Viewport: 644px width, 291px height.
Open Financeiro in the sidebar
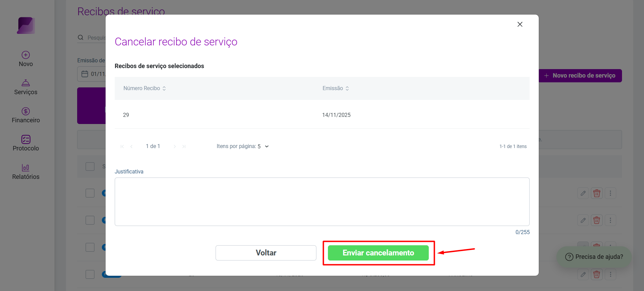(x=26, y=116)
